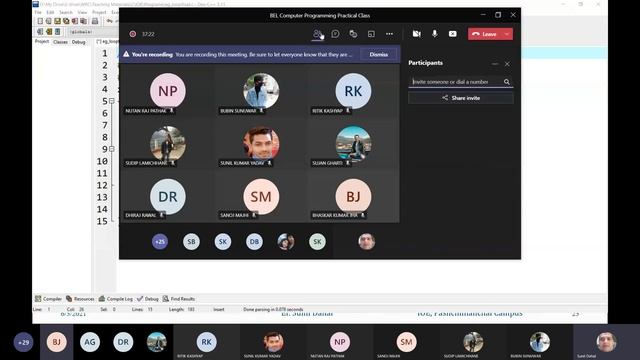Select Sanoj Majhi SM tile in bottom strip

tap(406, 342)
